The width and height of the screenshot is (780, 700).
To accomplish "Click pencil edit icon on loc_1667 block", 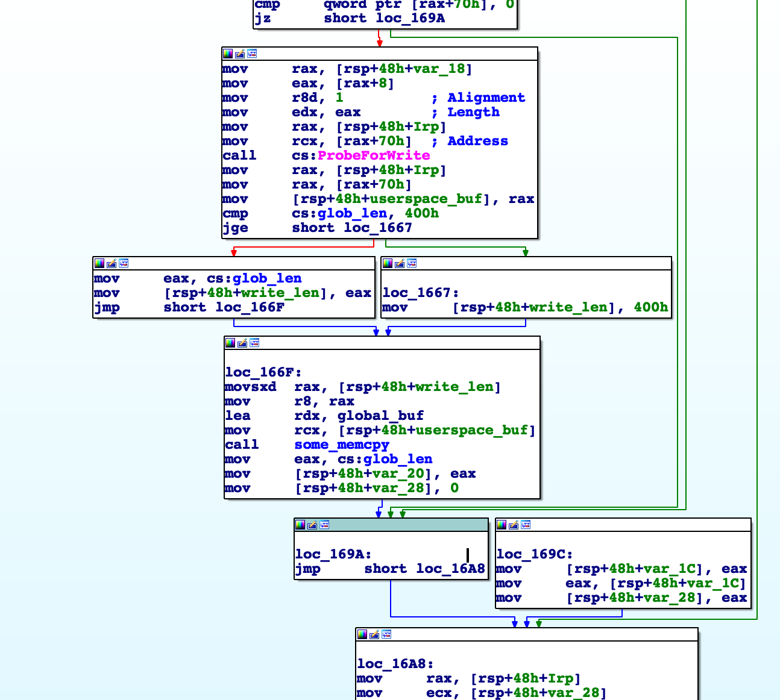I will [400, 263].
